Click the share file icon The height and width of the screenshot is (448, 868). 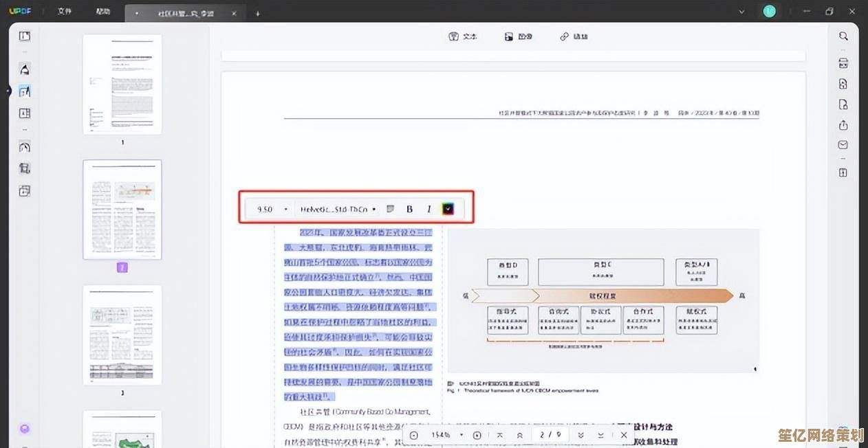[843, 125]
